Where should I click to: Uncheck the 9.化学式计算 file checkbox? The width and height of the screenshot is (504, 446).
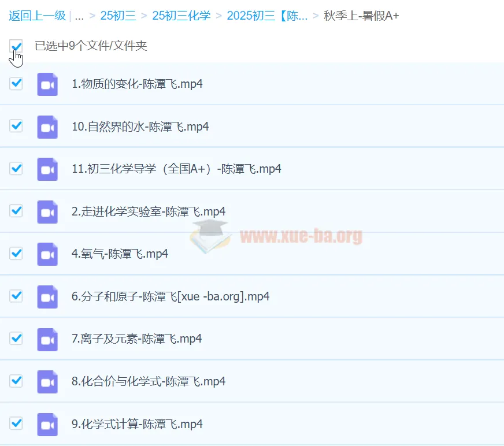16,423
